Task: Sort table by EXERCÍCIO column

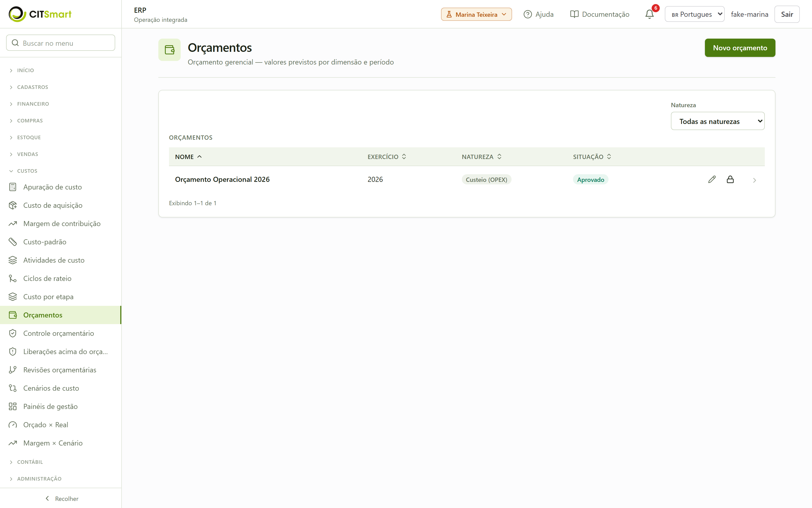Action: tap(386, 156)
